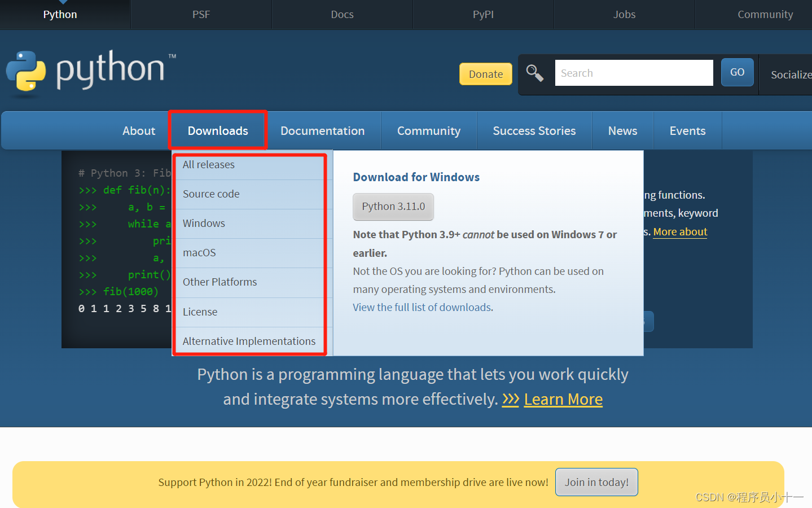Screen dimensions: 812x508
Task: Click 'View the full list of downloads' link
Action: pyautogui.click(x=423, y=308)
